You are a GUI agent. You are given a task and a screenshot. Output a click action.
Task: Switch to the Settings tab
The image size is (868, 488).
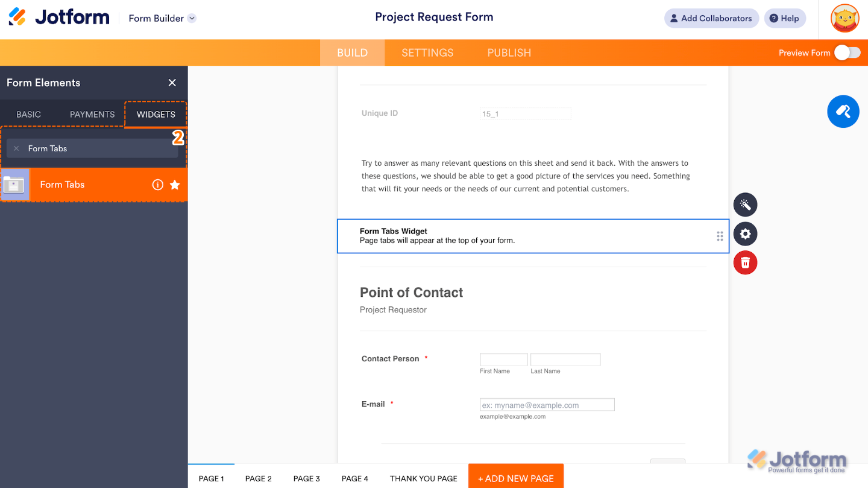tap(427, 52)
